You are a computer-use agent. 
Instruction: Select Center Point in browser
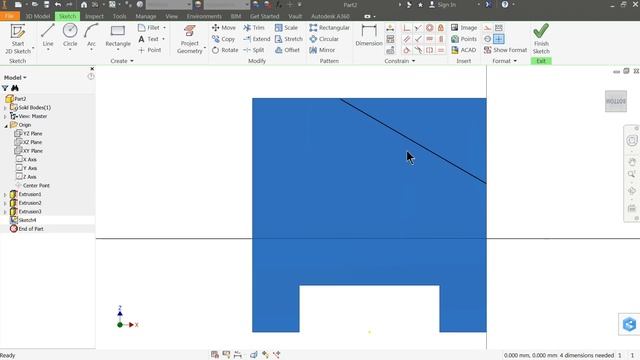pyautogui.click(x=33, y=185)
